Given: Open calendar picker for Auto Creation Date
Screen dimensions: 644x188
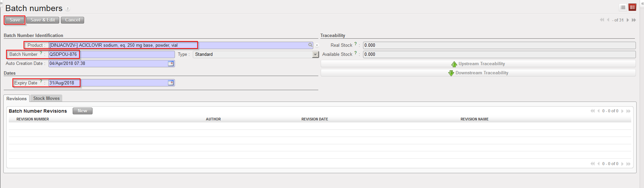Looking at the screenshot, I should point(171,64).
